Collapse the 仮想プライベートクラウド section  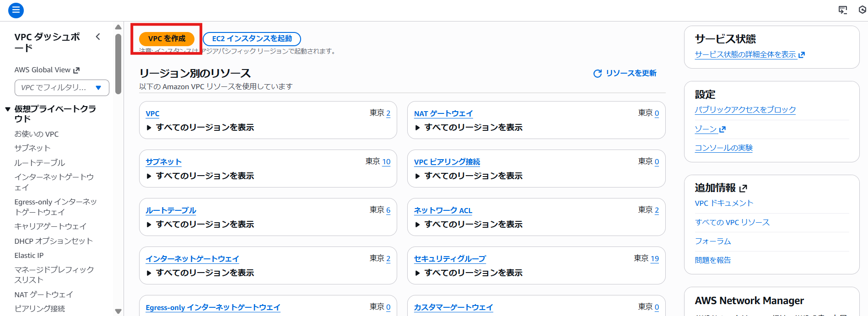tap(8, 109)
